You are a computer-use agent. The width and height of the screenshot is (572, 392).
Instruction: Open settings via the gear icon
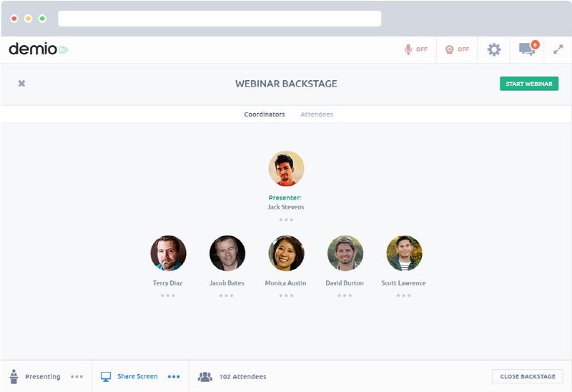[494, 49]
